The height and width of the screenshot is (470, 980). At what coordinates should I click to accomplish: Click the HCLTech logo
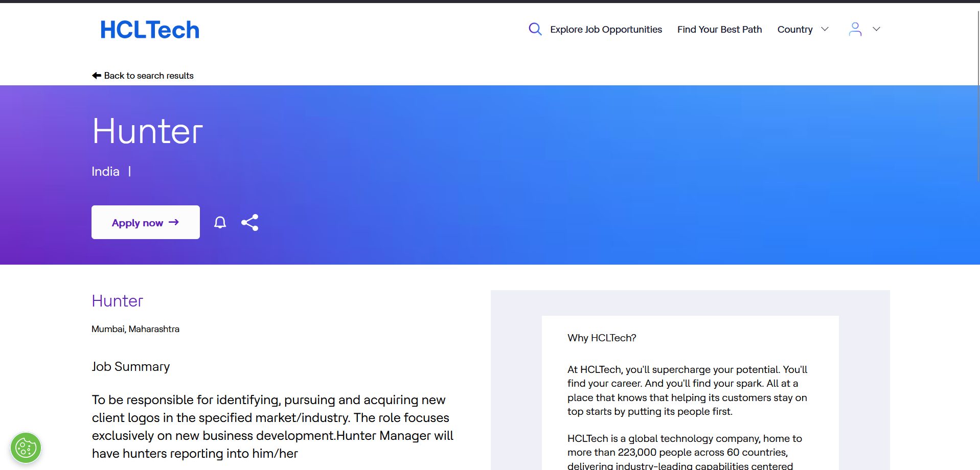click(150, 30)
